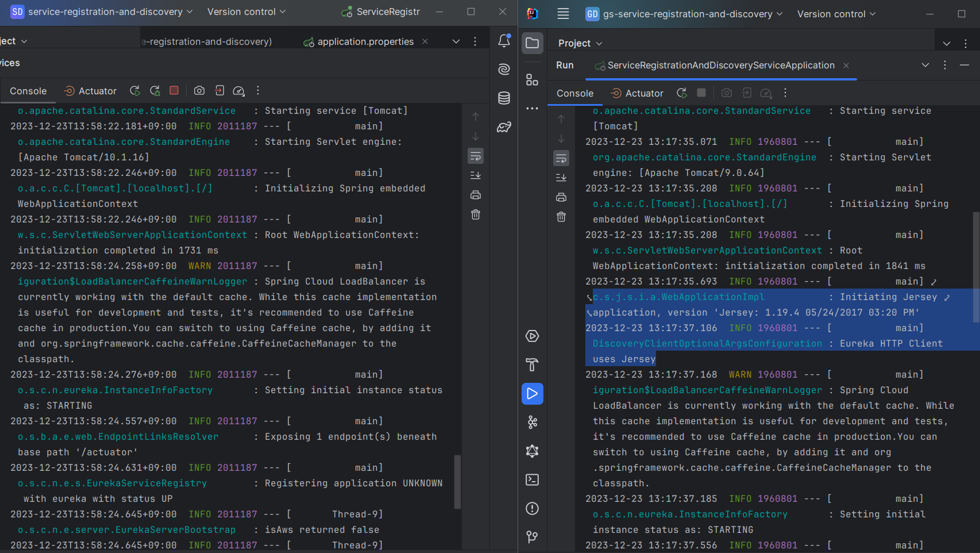
Task: Close ServiceRegistrationAndDiscoveryServiceApplication run tab
Action: click(x=846, y=66)
